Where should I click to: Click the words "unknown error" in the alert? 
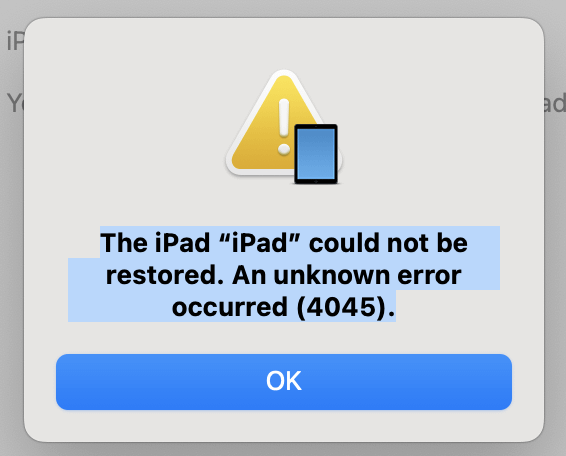point(367,275)
